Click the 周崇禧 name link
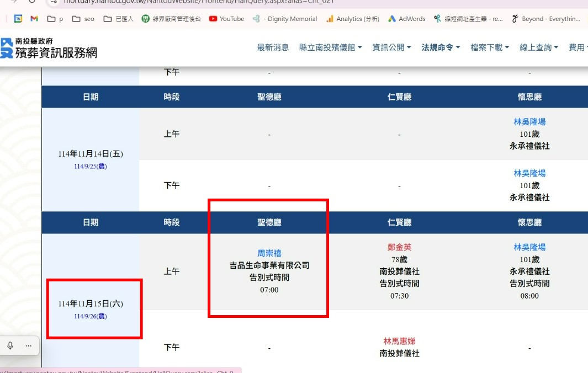Screen dimensions: 588x373 [x=269, y=253]
